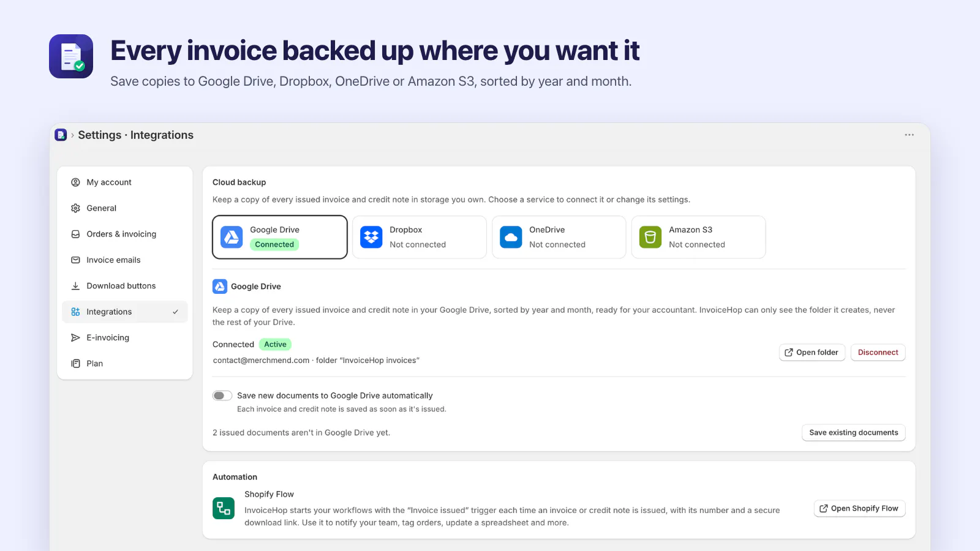Open the three-dots more options menu
Image resolution: width=980 pixels, height=551 pixels.
pos(909,135)
